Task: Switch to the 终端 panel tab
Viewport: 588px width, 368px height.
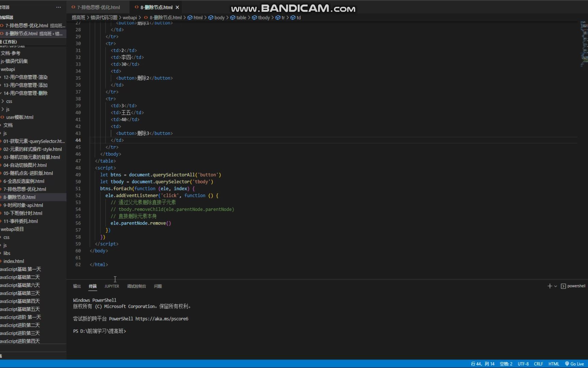Action: 93,286
